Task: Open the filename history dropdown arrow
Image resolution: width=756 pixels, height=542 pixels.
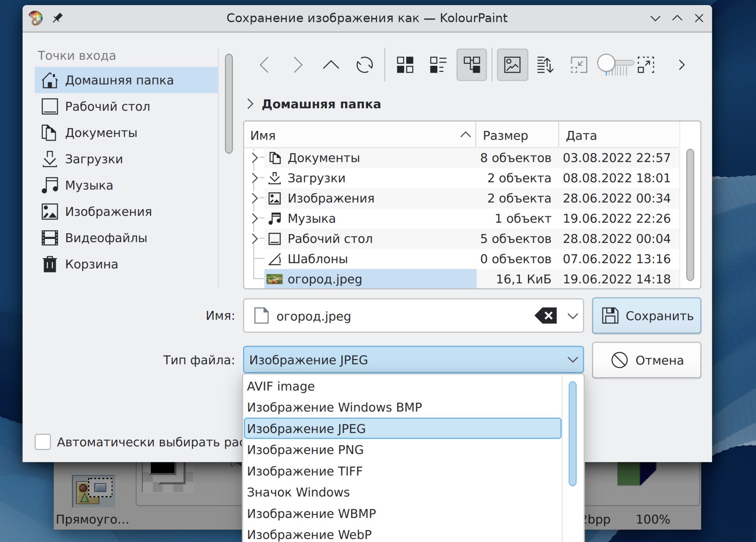Action: [573, 316]
